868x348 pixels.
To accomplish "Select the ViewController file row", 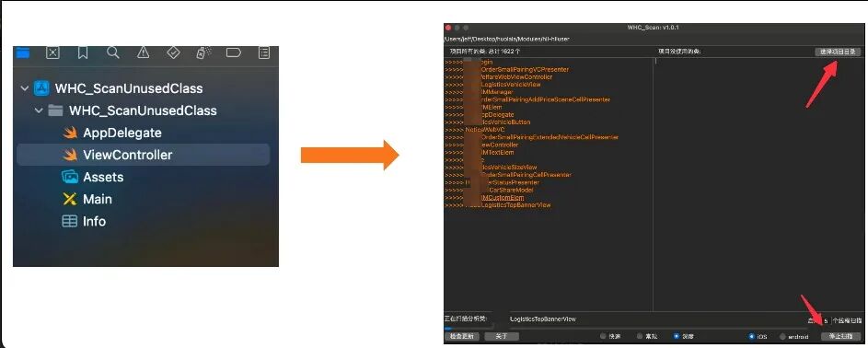I will pos(144,155).
